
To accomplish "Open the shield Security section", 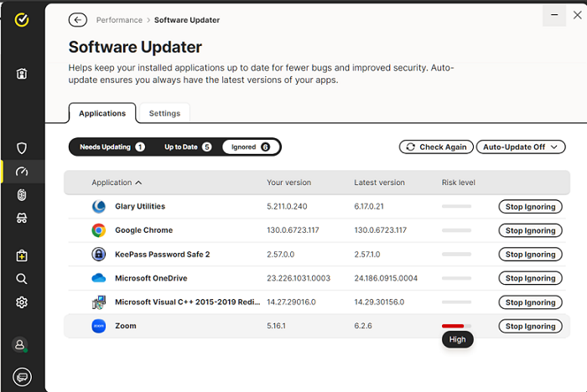I will (22, 148).
